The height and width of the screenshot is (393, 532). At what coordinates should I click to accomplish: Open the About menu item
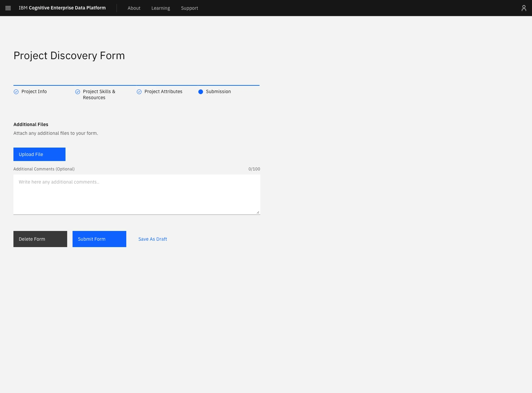coord(134,8)
